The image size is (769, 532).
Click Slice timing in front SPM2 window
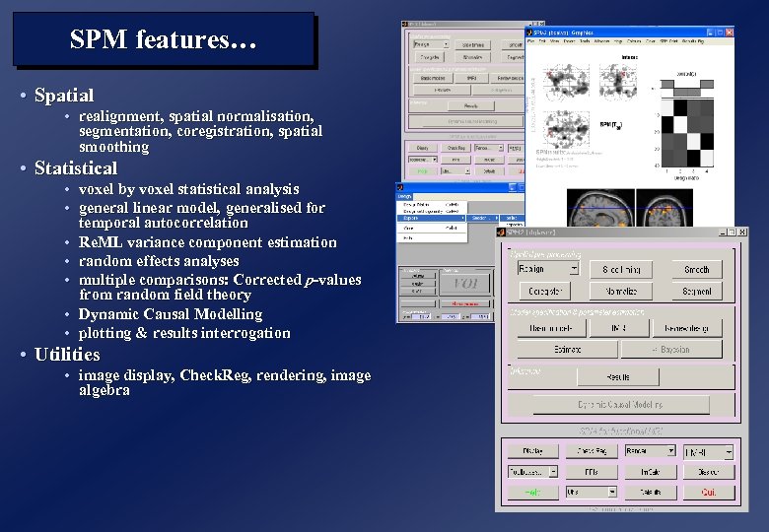click(x=621, y=269)
